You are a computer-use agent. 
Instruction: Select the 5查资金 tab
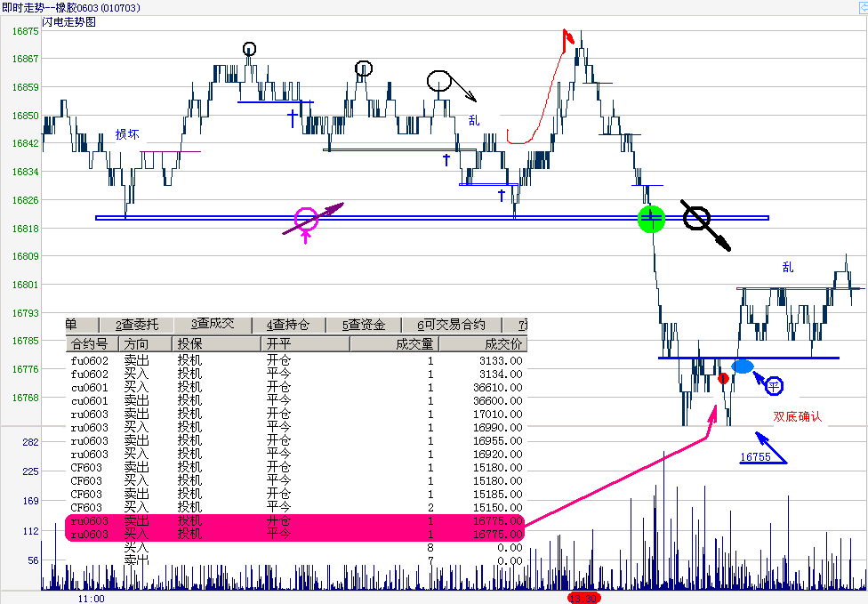pos(365,325)
